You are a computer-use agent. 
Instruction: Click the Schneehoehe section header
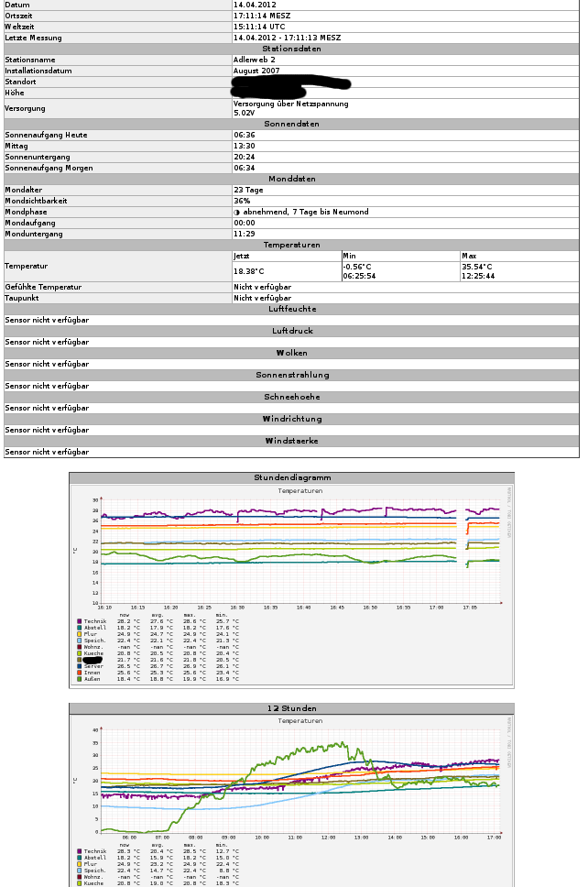pos(292,397)
